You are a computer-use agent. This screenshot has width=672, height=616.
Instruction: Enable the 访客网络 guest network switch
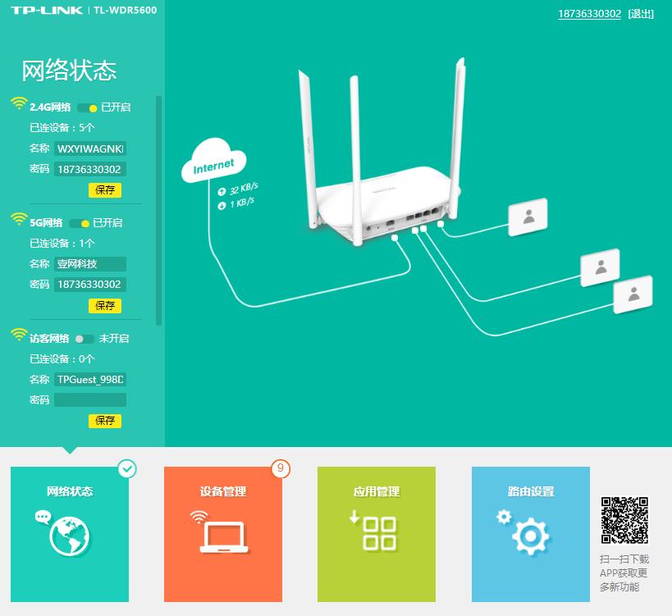coord(83,337)
